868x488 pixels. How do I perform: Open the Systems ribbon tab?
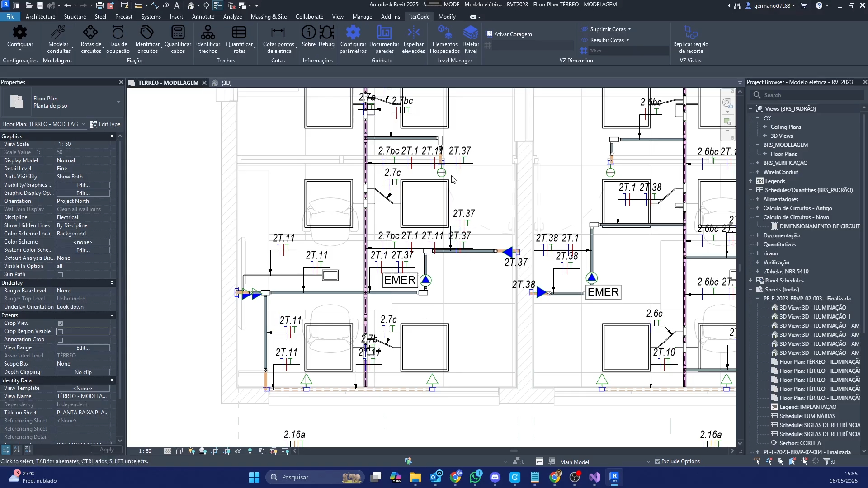151,17
